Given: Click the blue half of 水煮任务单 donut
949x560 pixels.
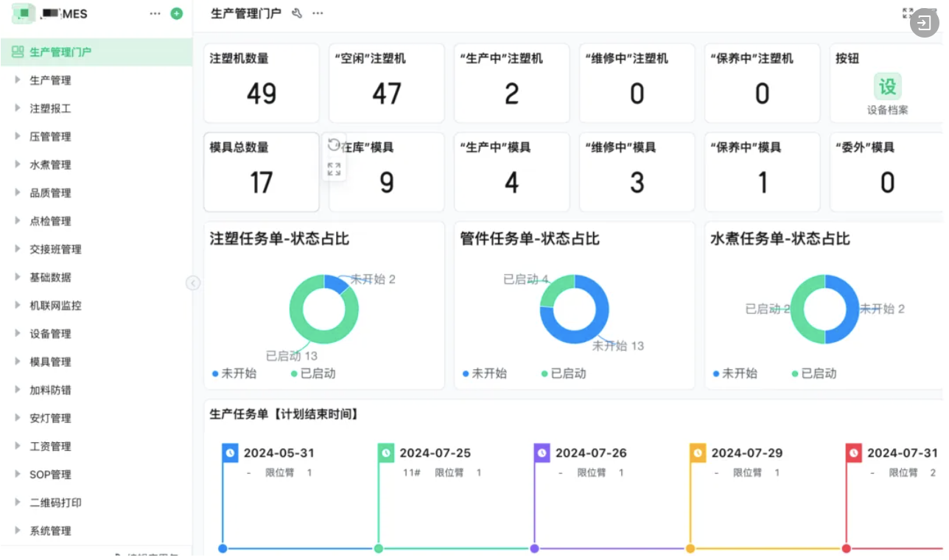Looking at the screenshot, I should [x=843, y=309].
